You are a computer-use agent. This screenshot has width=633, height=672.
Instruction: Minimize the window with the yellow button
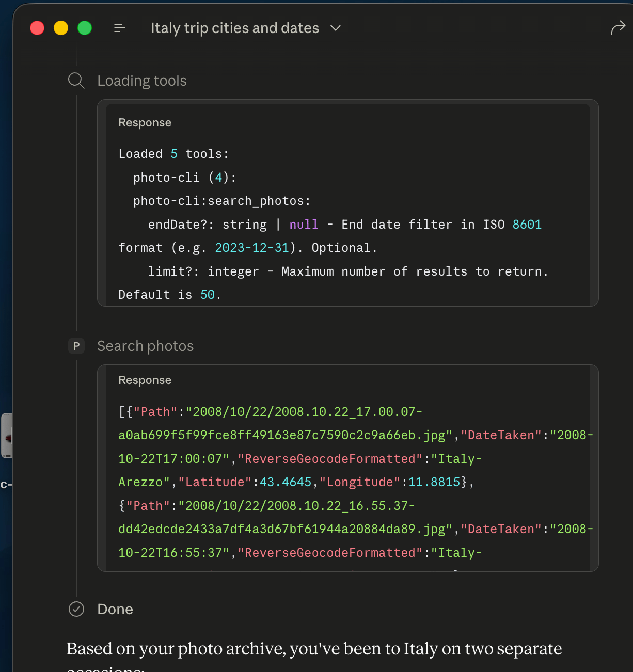pos(61,28)
